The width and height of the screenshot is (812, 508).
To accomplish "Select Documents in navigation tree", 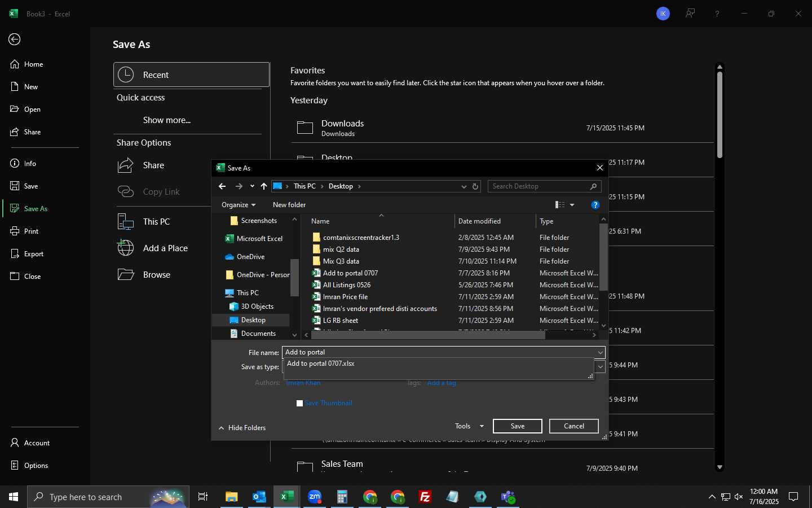I will [x=253, y=334].
